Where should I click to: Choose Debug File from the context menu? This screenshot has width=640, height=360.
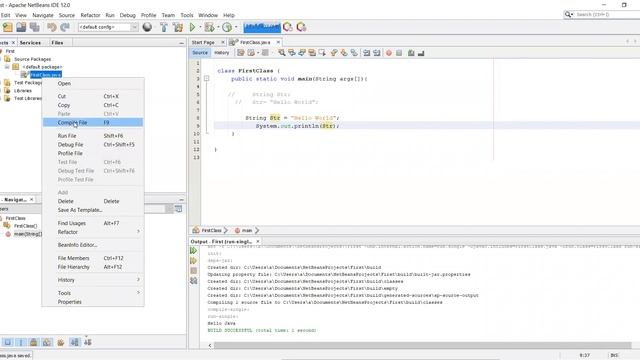click(93, 144)
